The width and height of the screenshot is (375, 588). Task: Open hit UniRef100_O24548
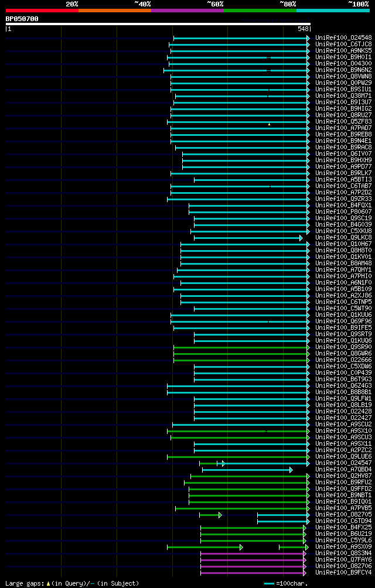pos(343,37)
